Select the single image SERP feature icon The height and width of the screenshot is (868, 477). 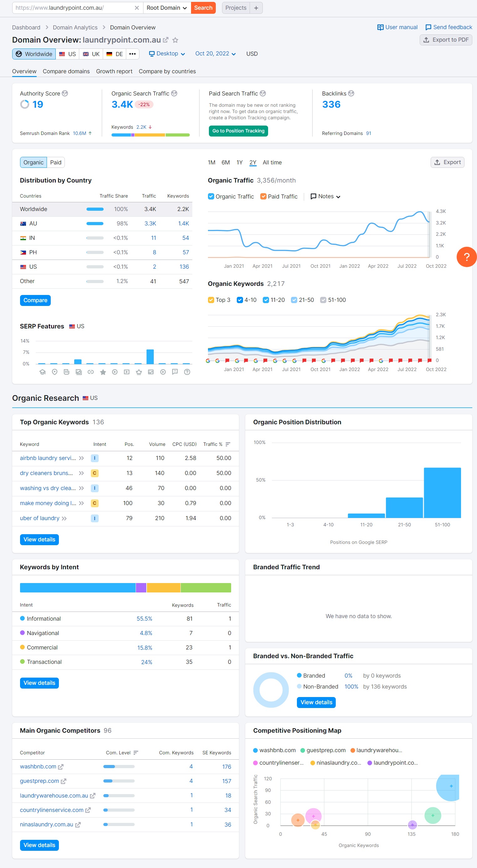[x=151, y=372]
